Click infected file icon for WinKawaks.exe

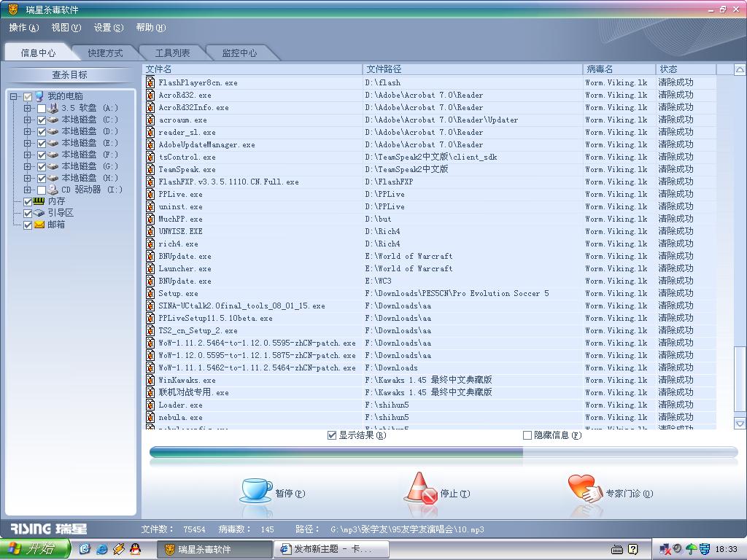coord(150,380)
